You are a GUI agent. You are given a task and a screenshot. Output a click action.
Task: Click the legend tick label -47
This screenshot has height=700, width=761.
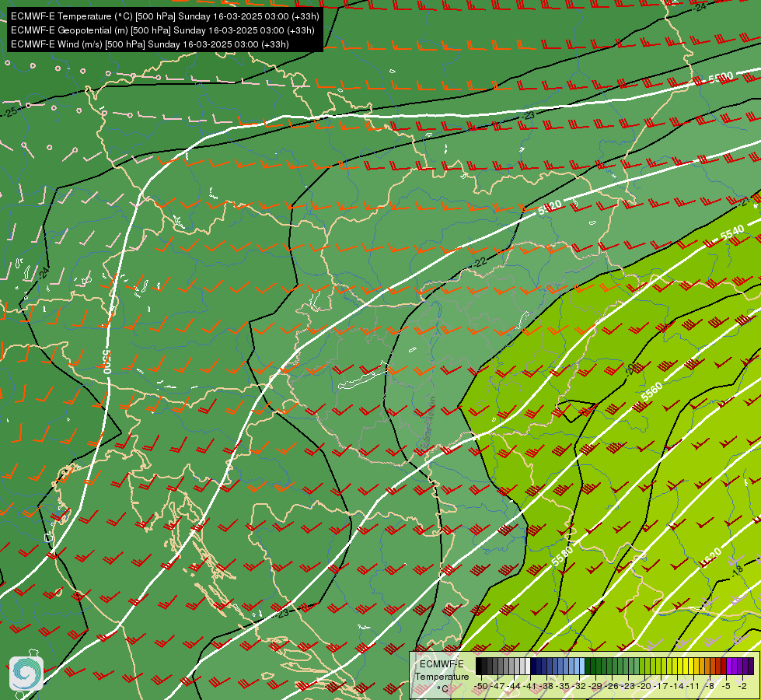click(x=497, y=686)
